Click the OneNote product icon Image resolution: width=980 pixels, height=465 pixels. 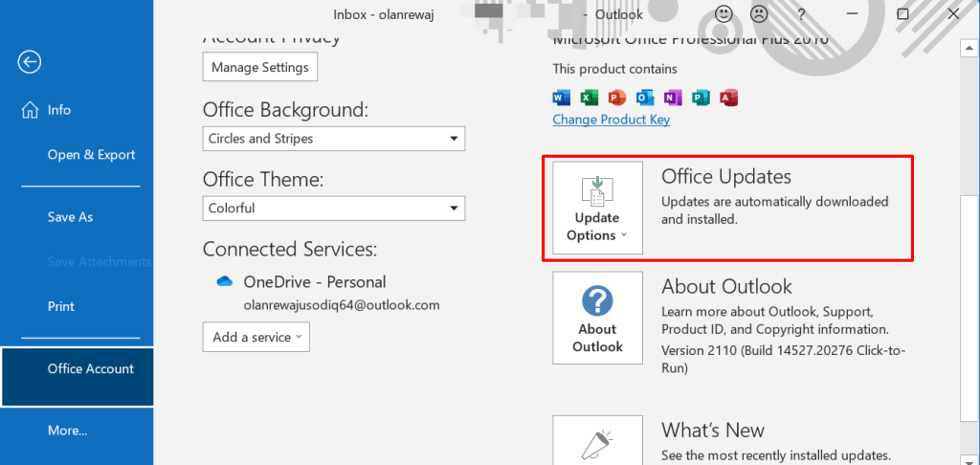pos(673,98)
